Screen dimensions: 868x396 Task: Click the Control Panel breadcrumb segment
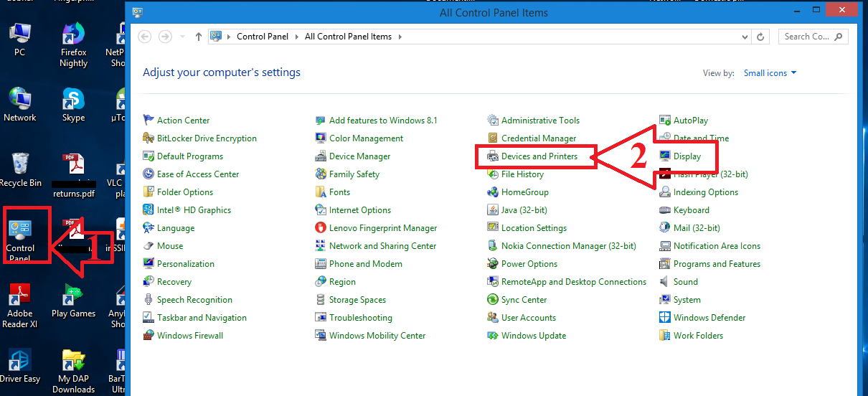(x=264, y=37)
